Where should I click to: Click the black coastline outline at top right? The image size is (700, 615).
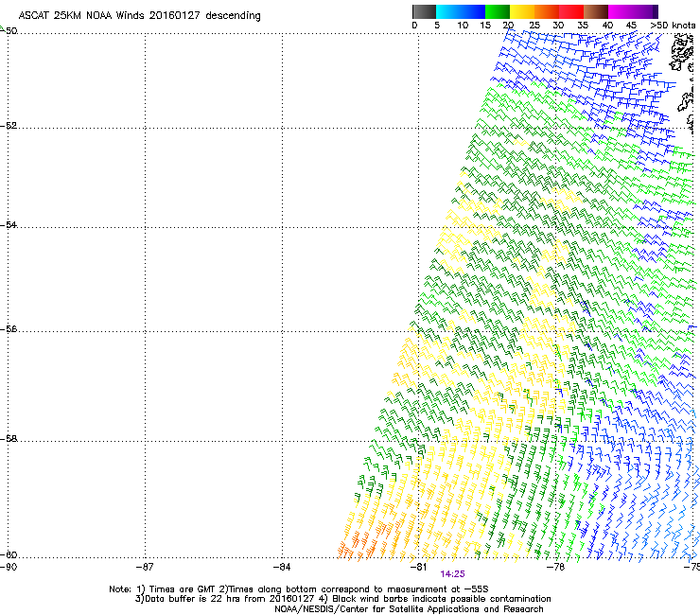click(682, 53)
